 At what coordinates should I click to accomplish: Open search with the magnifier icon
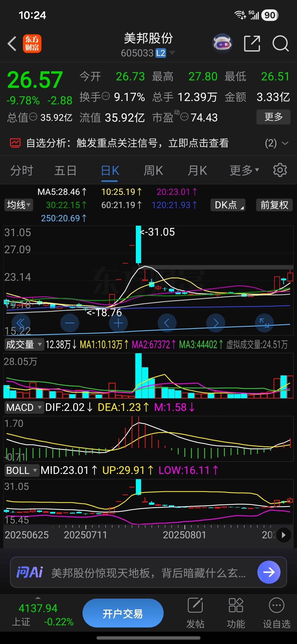pyautogui.click(x=280, y=43)
